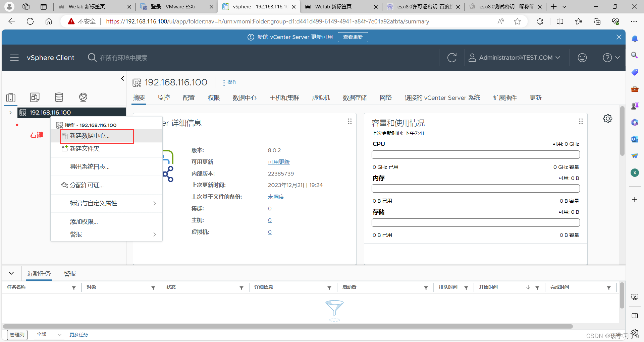Open the details card drag handle menu
The height and width of the screenshot is (342, 644).
point(350,121)
